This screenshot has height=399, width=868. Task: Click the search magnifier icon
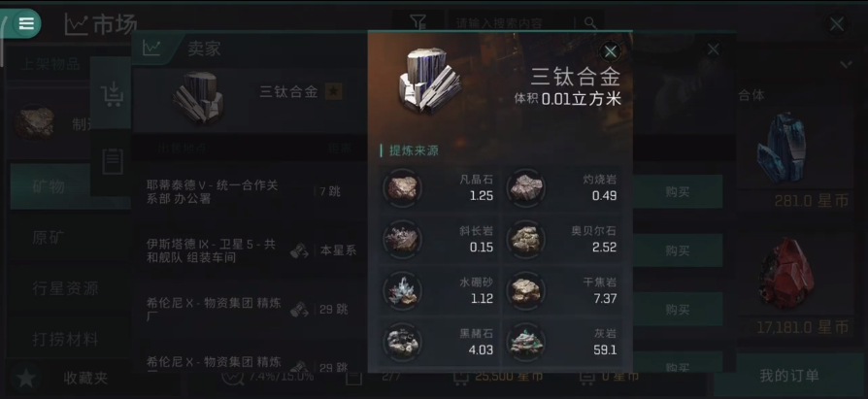coord(590,22)
